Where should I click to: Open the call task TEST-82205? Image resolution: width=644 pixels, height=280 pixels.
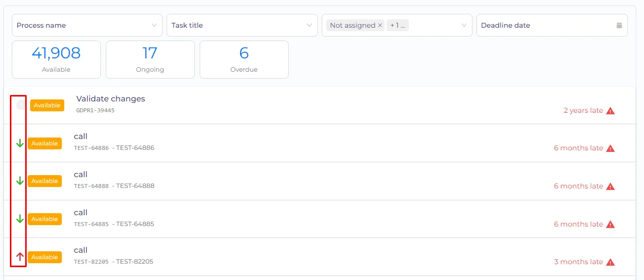[x=81, y=250]
